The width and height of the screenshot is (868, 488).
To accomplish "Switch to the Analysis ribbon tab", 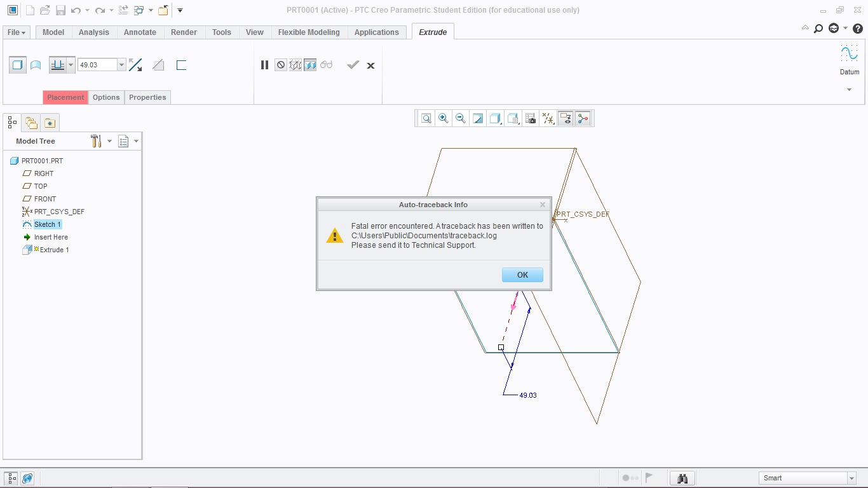I will coord(94,32).
